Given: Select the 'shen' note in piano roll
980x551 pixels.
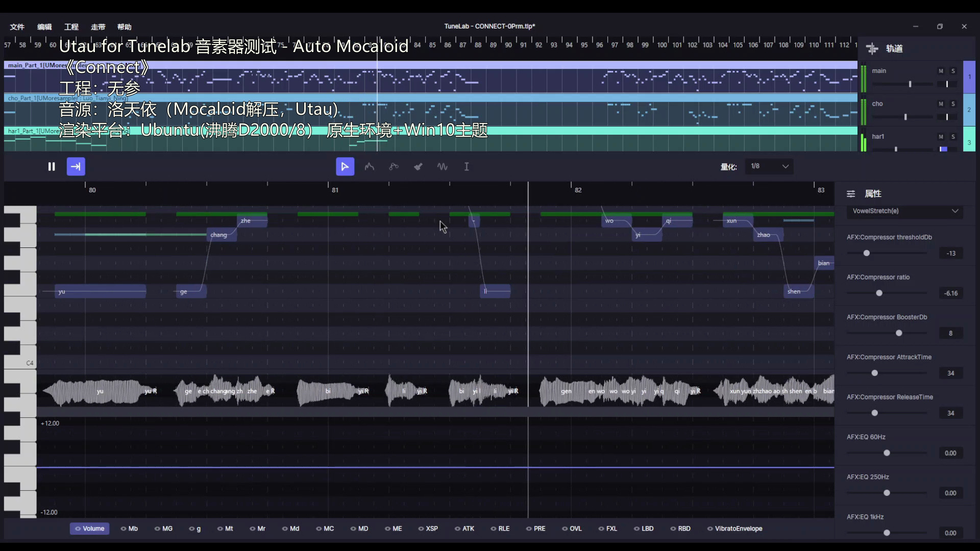Looking at the screenshot, I should (798, 292).
